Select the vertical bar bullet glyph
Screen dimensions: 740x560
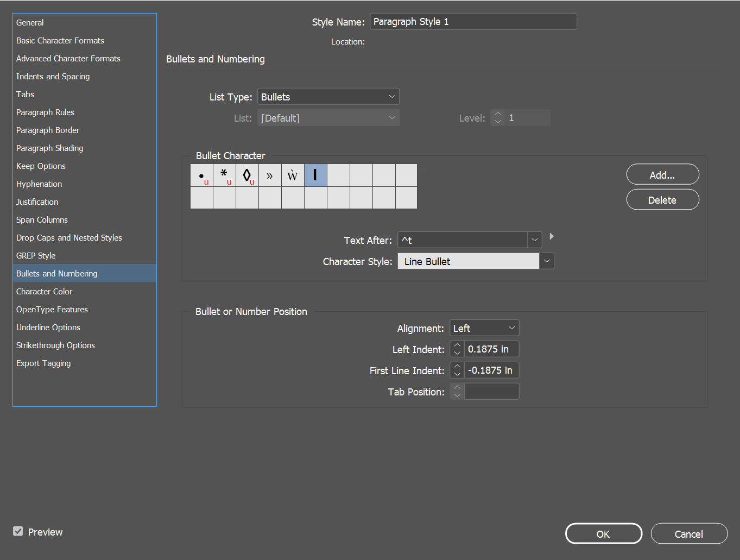tap(315, 175)
